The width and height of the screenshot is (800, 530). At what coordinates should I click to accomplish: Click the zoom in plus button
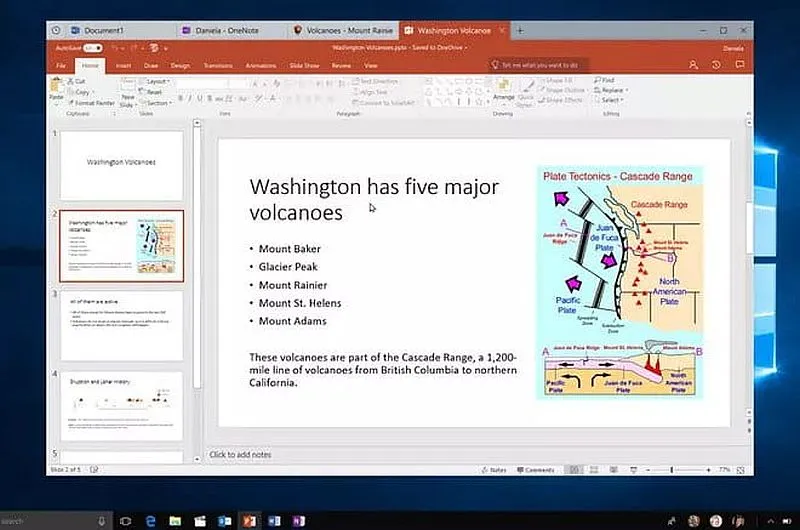pos(708,470)
